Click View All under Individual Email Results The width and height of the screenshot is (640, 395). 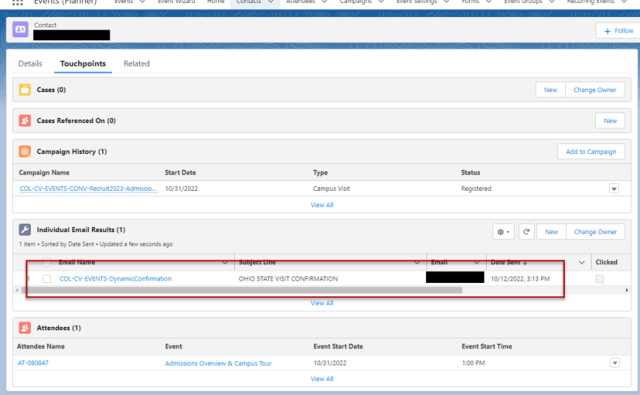coord(322,303)
